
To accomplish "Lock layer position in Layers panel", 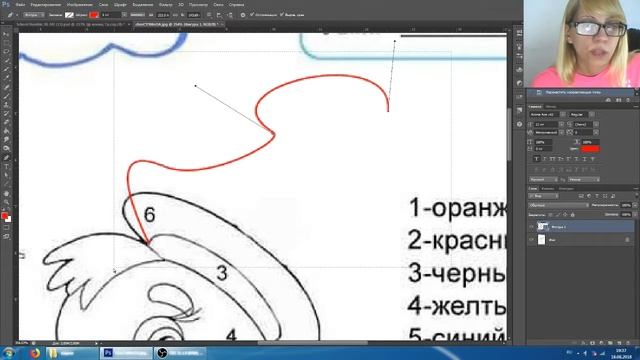I will point(565,214).
